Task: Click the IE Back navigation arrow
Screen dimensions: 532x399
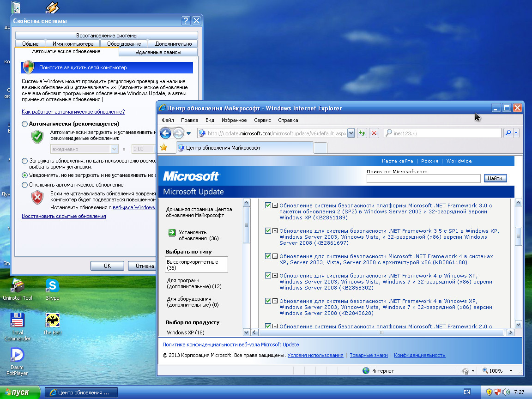Action: (165, 133)
